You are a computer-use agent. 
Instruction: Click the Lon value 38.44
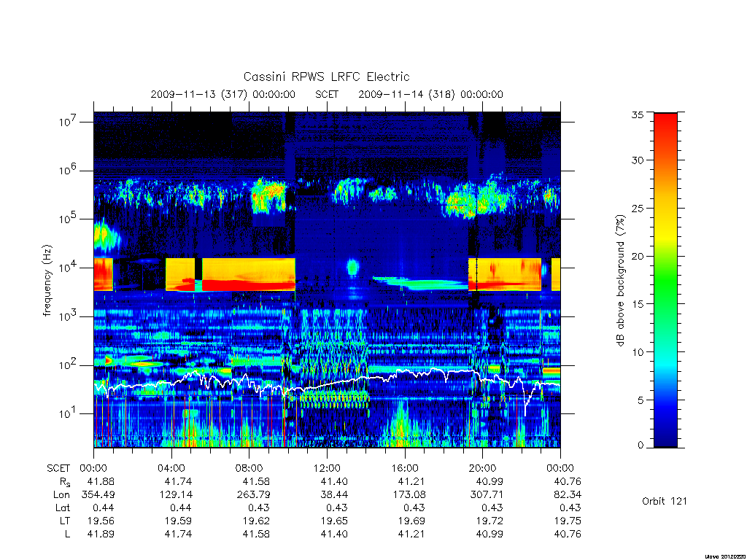coord(334,495)
